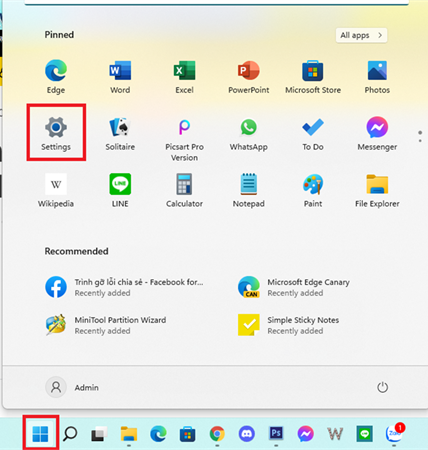Screen dimensions: 428x450
Task: Launch Notepad from pinned apps
Action: pos(249,190)
